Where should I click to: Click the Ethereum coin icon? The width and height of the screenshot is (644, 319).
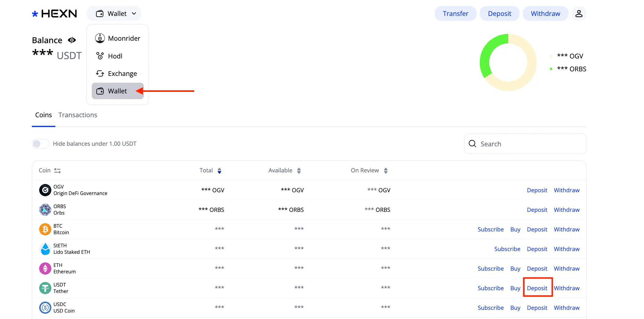(45, 268)
